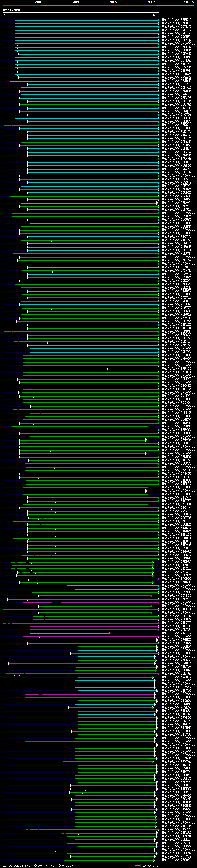This screenshot has height=868, width=197.
Task: Click the Large gaps legend text
Action: [38, 865]
